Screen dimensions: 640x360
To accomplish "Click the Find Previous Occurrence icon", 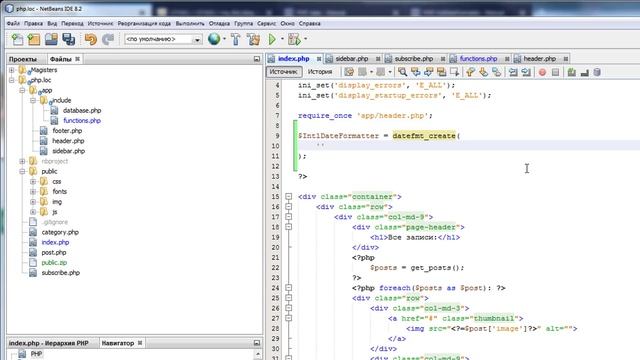I will 416,72.
